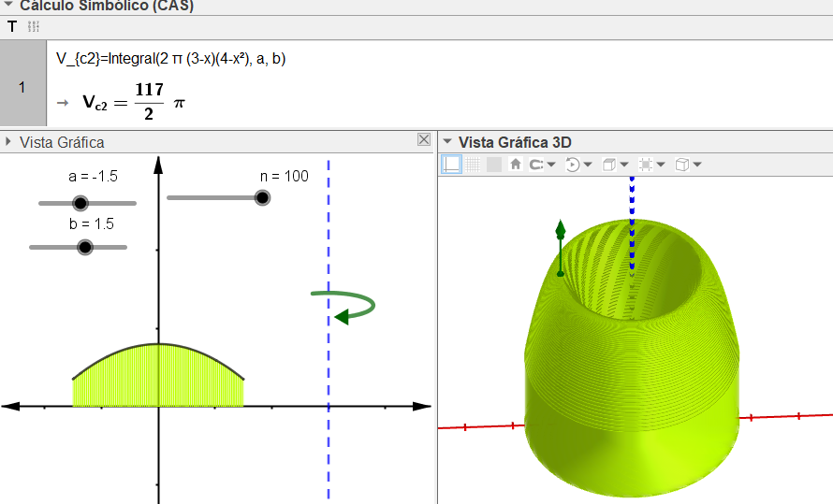The width and height of the screenshot is (833, 504).
Task: Click the point capturing magnet icon
Action: click(x=536, y=165)
